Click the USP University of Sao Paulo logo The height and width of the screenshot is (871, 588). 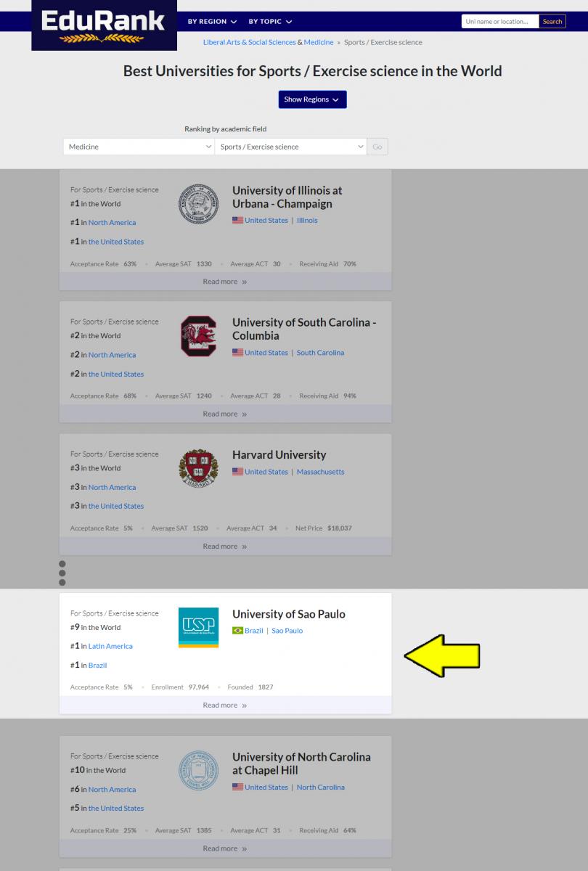tap(198, 627)
